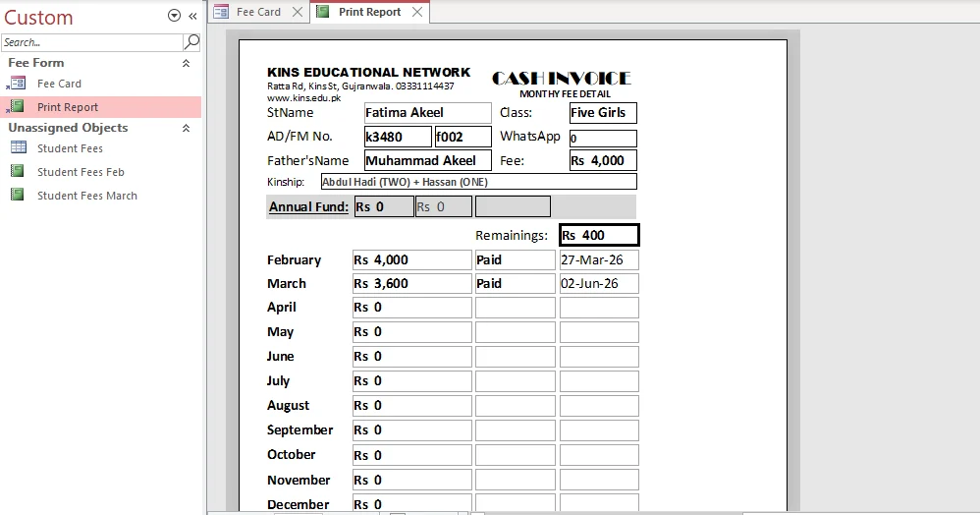Open Student Fees label in navigation
The height and width of the screenshot is (515, 980).
tap(70, 148)
